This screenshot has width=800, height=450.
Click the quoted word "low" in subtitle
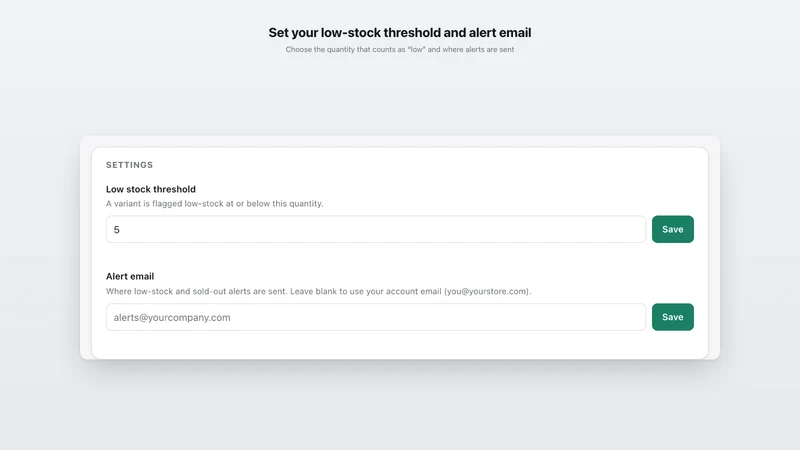pyautogui.click(x=416, y=49)
